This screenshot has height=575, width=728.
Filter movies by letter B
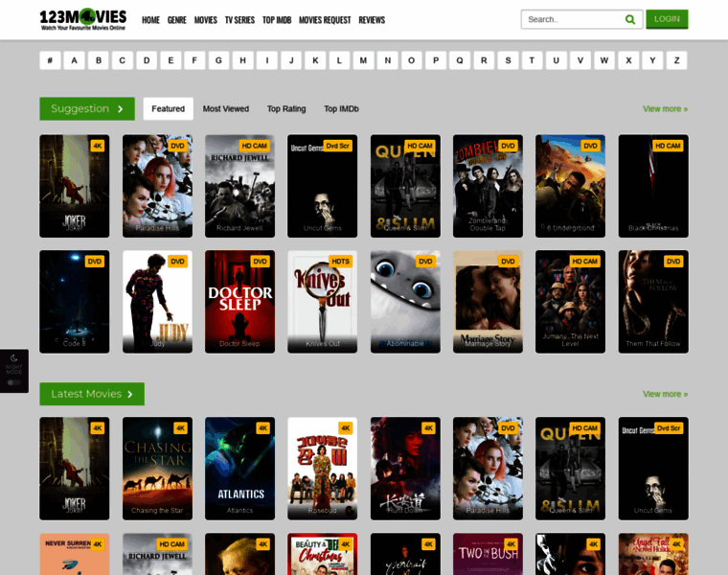click(x=99, y=60)
